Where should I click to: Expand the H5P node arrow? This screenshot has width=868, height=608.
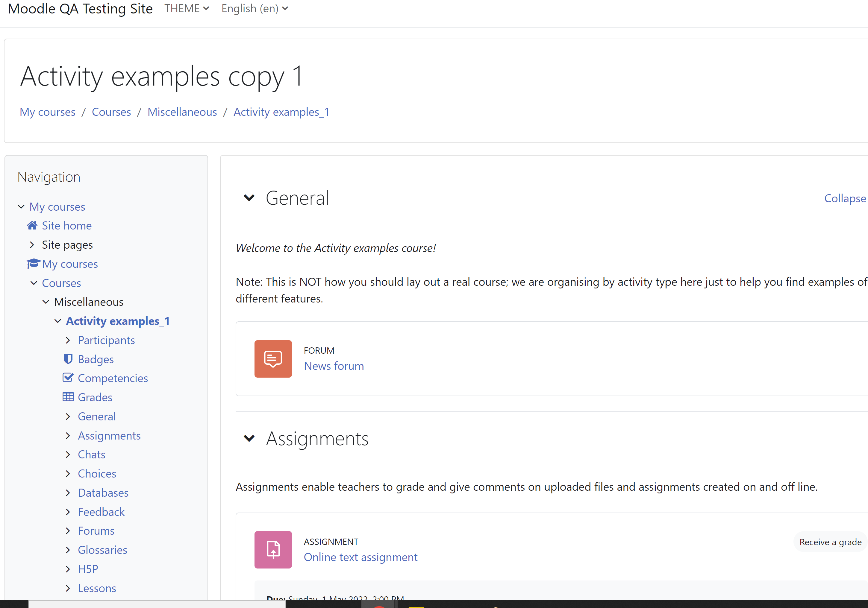point(68,569)
